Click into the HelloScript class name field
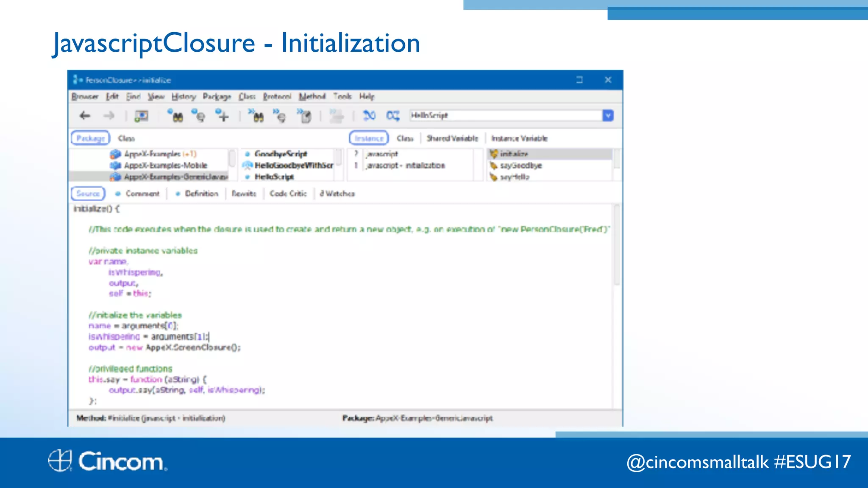Image resolution: width=868 pixels, height=488 pixels. point(506,115)
